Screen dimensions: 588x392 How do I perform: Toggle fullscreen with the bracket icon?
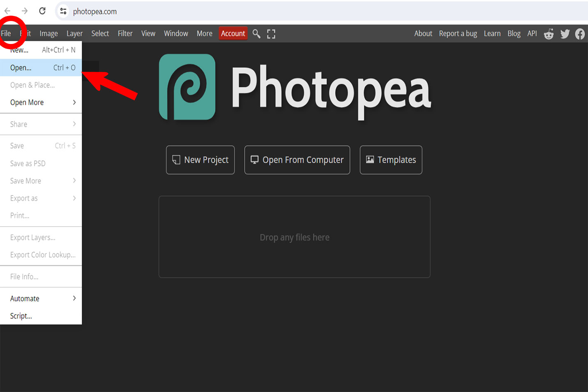pos(271,34)
